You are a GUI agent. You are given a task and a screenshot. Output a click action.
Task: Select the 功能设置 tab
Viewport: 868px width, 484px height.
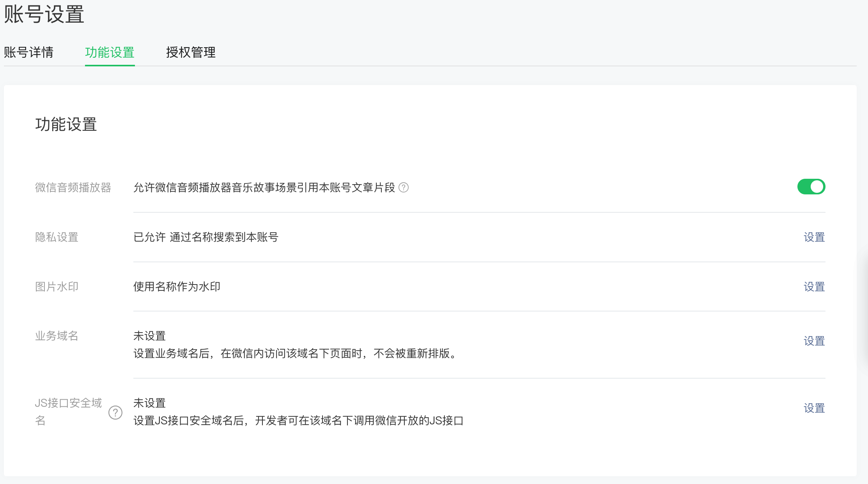tap(110, 52)
